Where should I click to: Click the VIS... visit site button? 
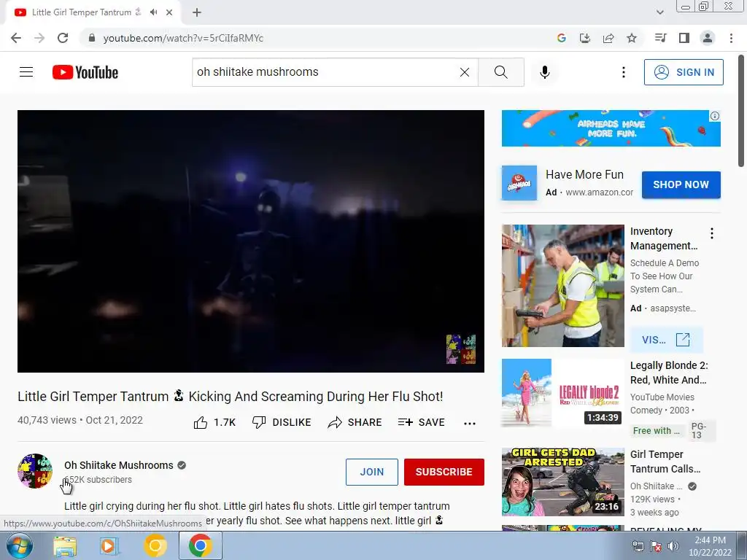tap(666, 340)
